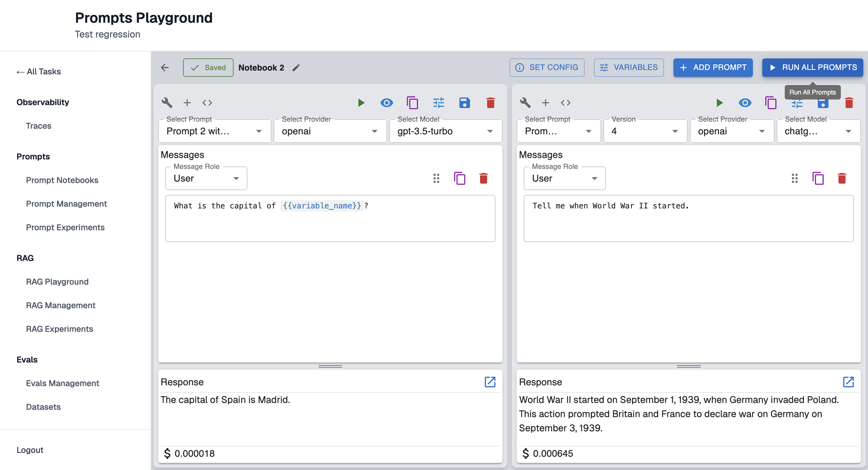The image size is (868, 470).
Task: Go to RAG Playground in sidebar
Action: point(57,281)
